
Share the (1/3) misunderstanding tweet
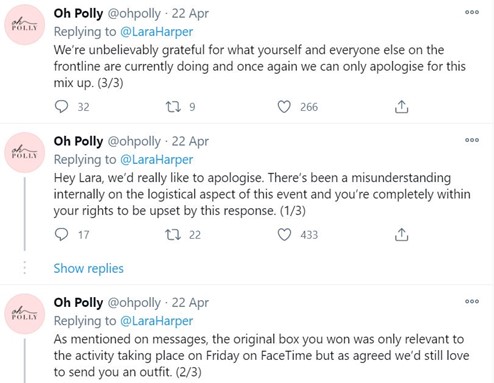401,235
